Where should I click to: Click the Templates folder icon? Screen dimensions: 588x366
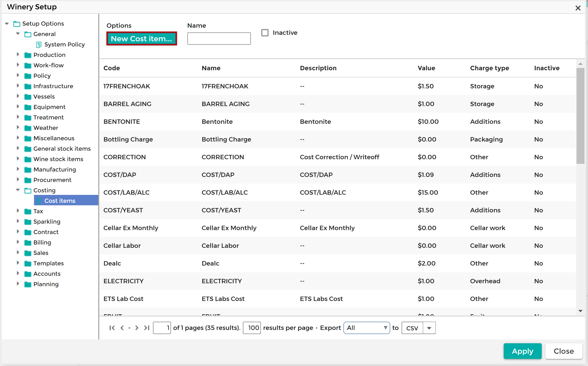28,263
